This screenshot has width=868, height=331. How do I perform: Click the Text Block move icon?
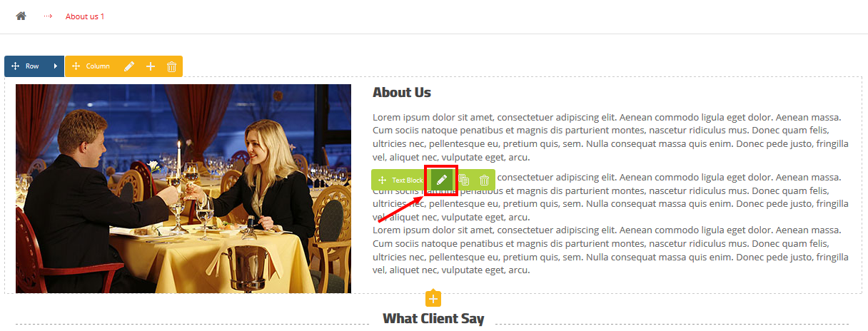click(382, 180)
